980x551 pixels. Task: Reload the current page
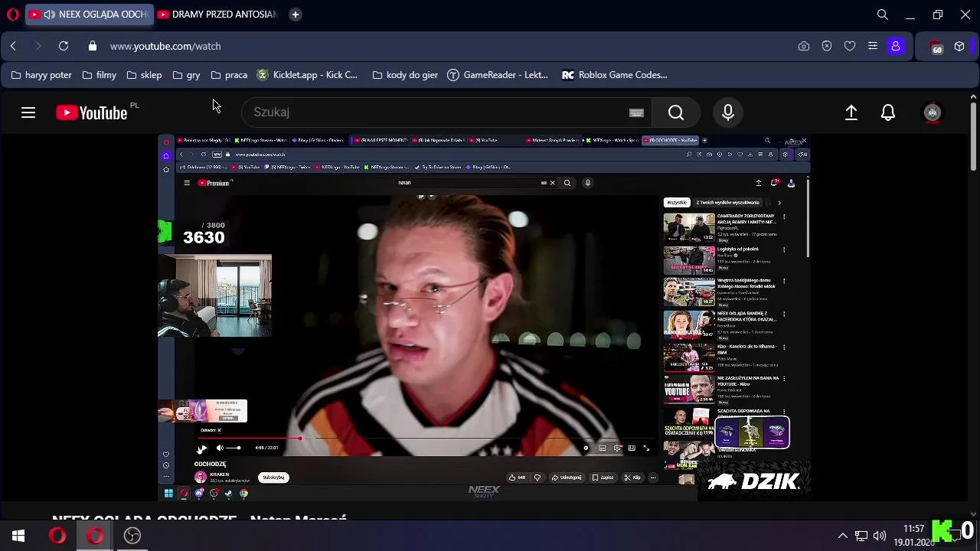point(64,46)
